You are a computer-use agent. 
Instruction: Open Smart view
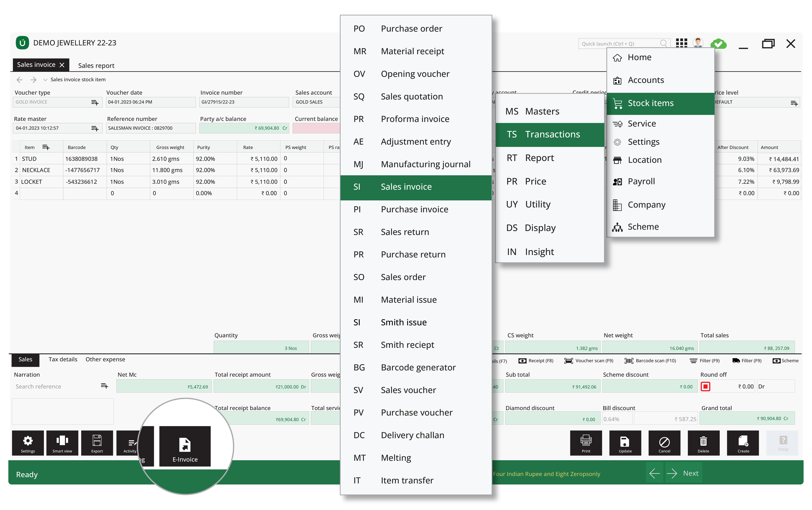point(62,443)
